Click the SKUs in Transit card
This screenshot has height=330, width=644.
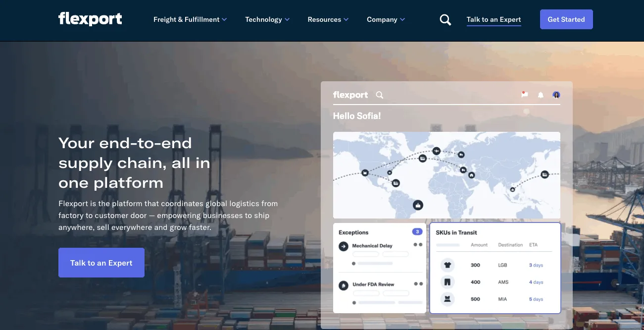coord(495,268)
